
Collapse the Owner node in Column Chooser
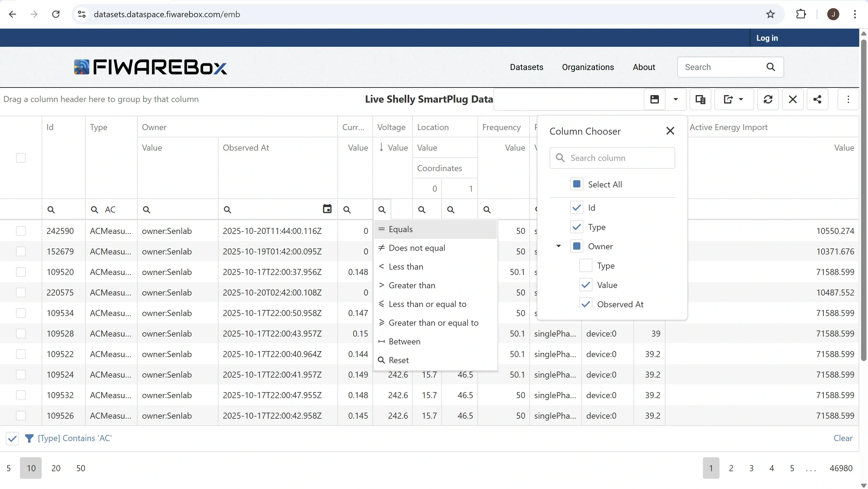tap(558, 246)
